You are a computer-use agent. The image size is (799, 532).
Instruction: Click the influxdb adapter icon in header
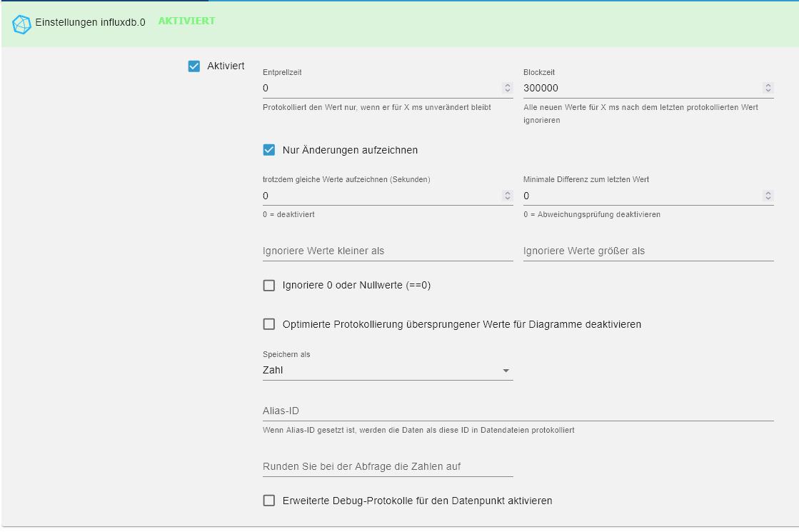click(x=22, y=24)
